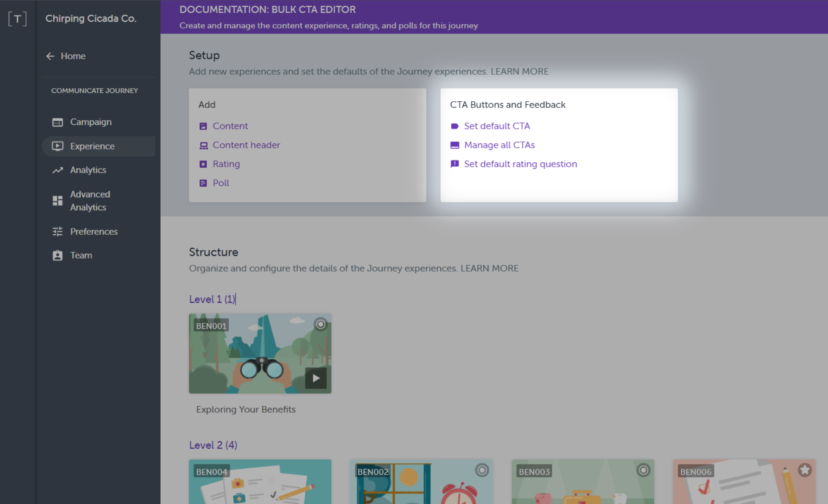Click the Preferences sliders icon
The width and height of the screenshot is (828, 504).
(58, 231)
